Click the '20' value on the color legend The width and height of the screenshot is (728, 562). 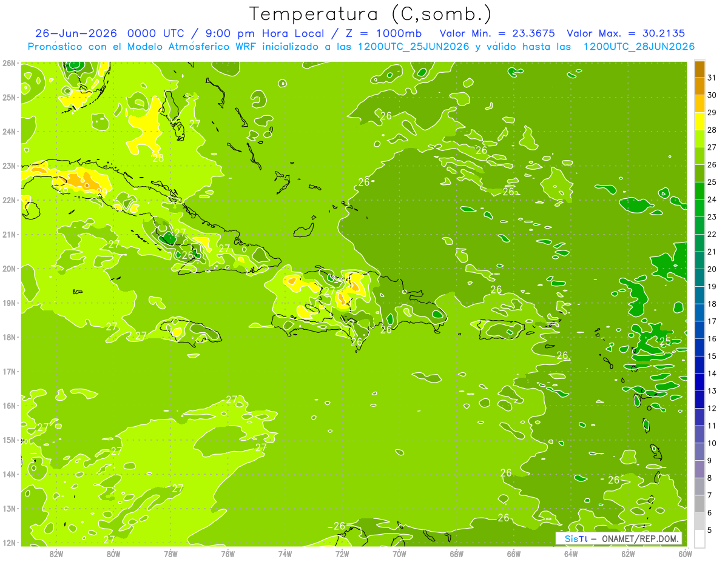712,269
